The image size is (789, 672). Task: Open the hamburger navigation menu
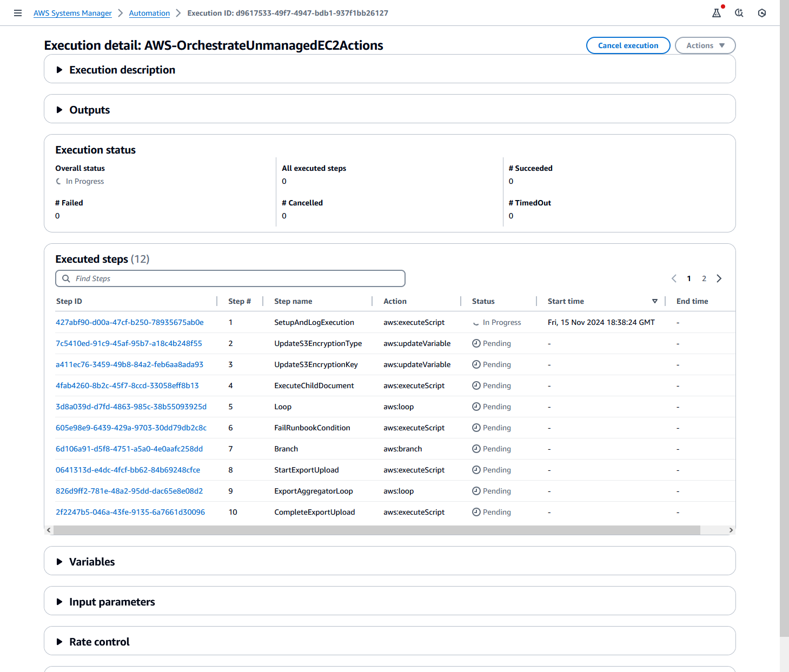(18, 13)
